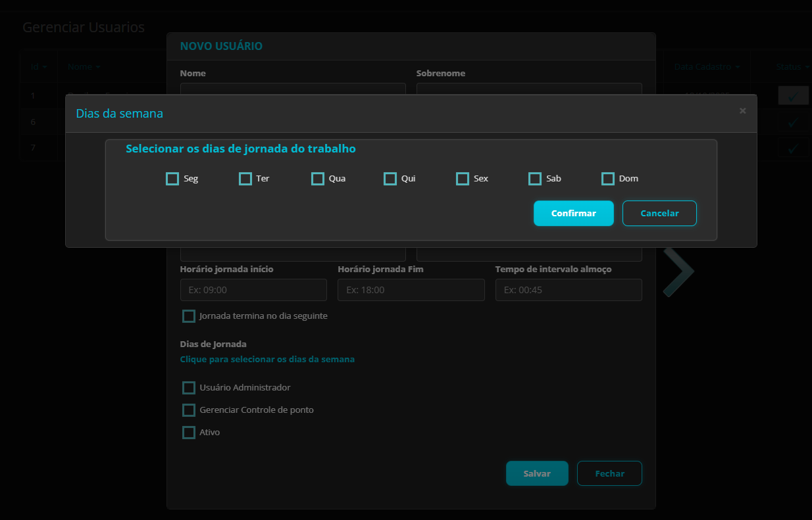The width and height of the screenshot is (812, 520).
Task: Mark the Sex weekday checkbox
Action: [x=463, y=179]
